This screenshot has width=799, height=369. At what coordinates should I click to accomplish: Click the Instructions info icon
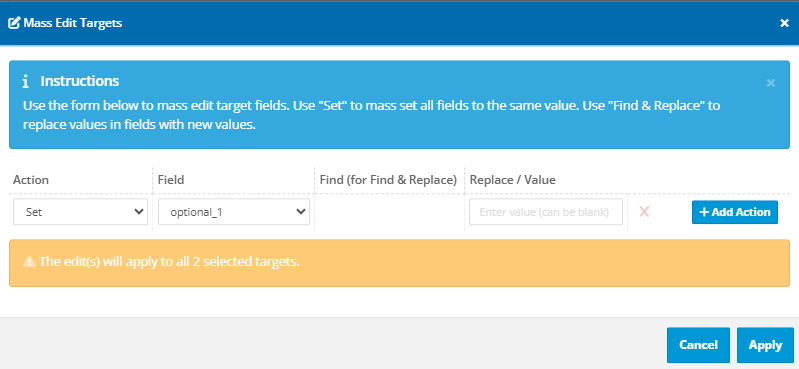click(25, 82)
